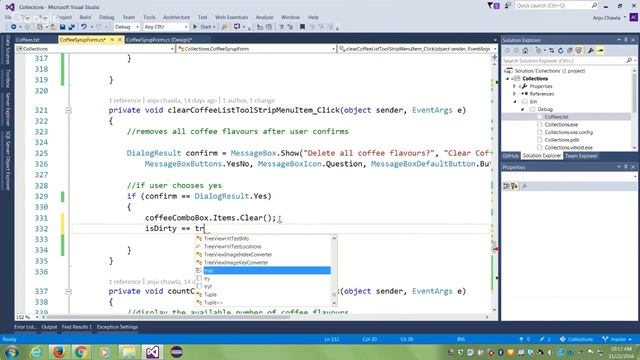Open the Architecture menu
The image size is (640, 360).
click(176, 17)
